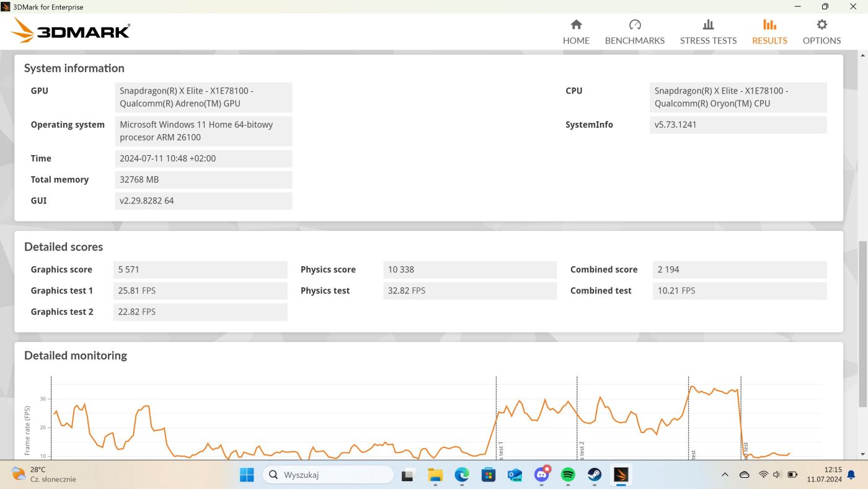
Task: Click the vertical scrollbar thumb
Action: [862, 324]
